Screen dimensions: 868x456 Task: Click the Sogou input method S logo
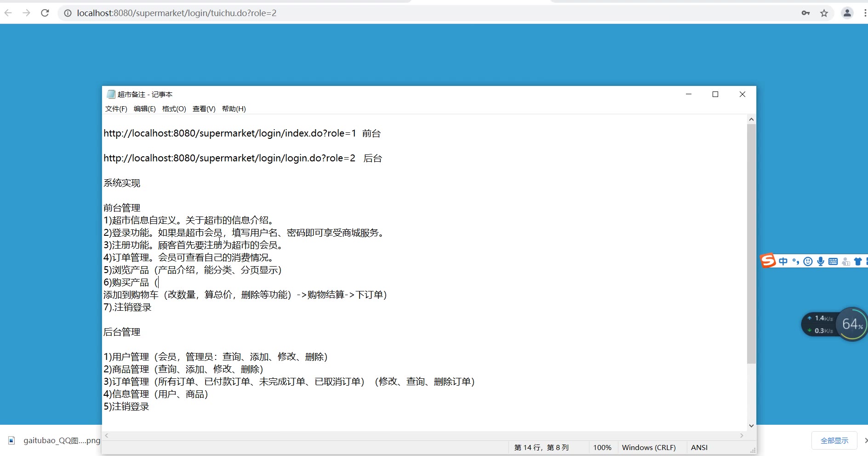pos(768,261)
